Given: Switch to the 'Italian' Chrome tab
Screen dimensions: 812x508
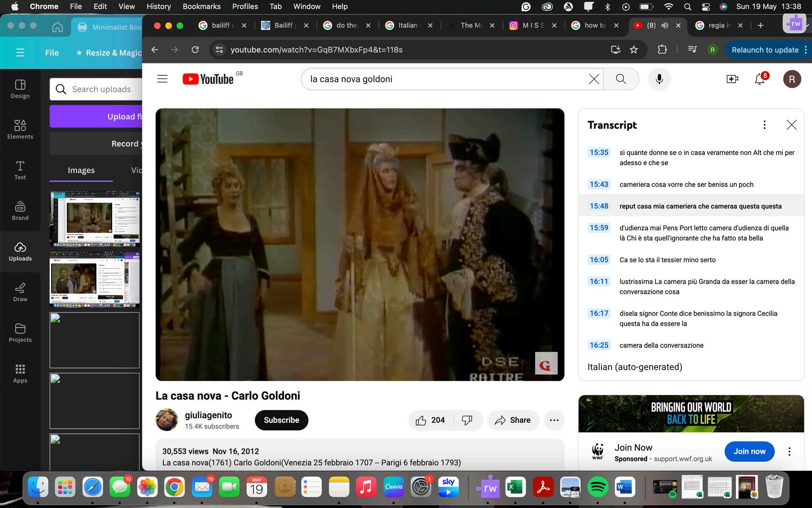Looking at the screenshot, I should click(408, 25).
